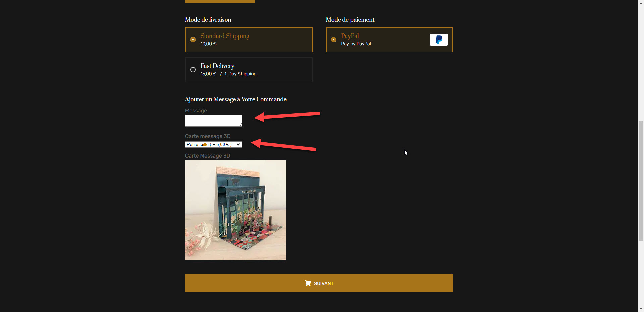
Task: Click the Standard Shipping title text
Action: 225,36
